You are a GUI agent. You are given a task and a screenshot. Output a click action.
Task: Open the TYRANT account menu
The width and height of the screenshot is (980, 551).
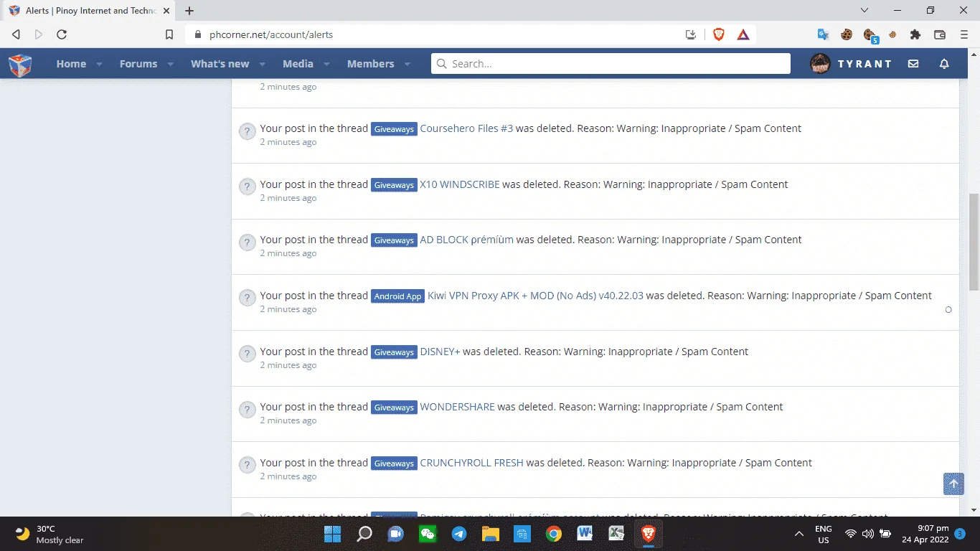point(864,64)
